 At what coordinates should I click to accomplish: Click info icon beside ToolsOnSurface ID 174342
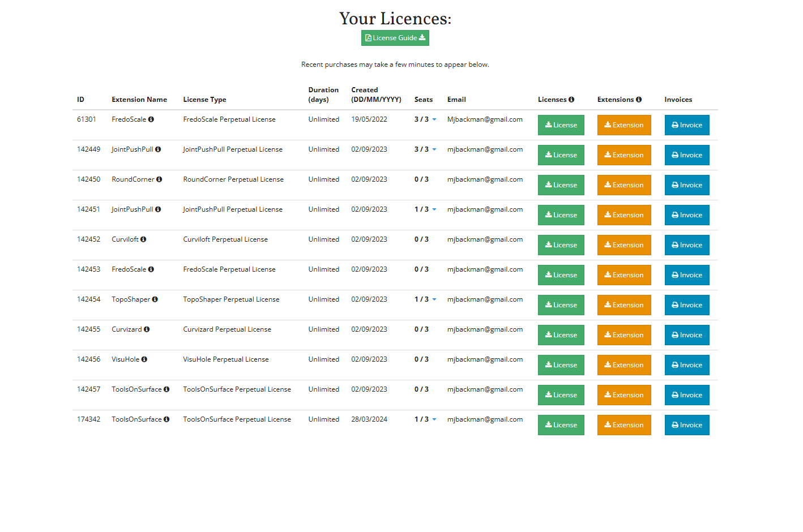[x=166, y=419]
